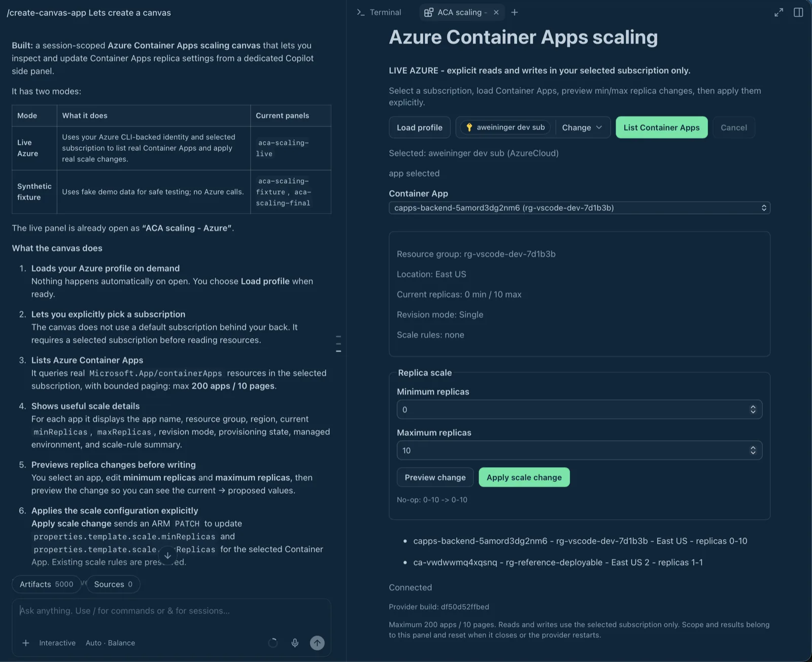Add a new panel tab with plus
The height and width of the screenshot is (662, 812).
(x=515, y=12)
